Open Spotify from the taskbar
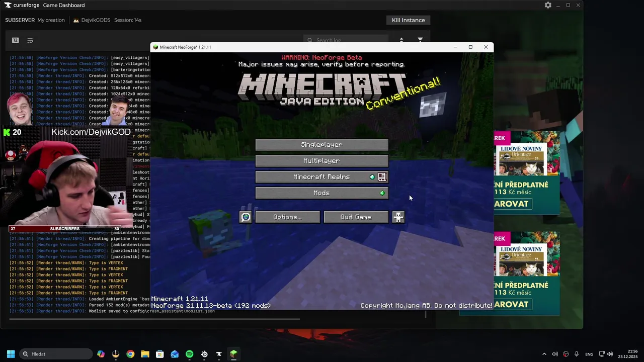This screenshot has width=644, height=362. click(x=189, y=354)
